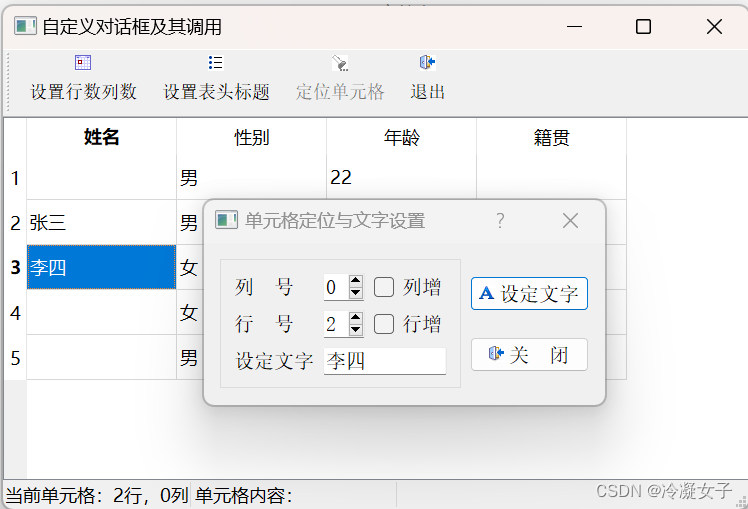Select the highlighted cell 李四
Screen dimensions: 748x509
pyautogui.click(x=102, y=268)
